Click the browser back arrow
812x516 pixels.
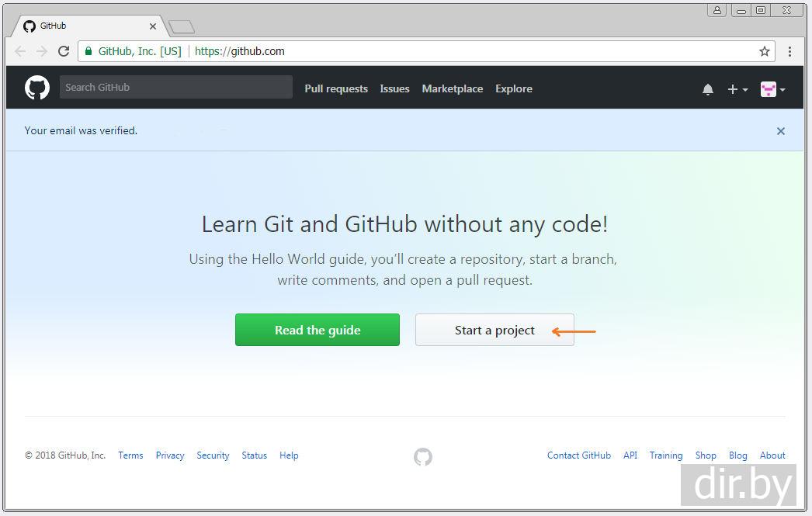(x=19, y=51)
